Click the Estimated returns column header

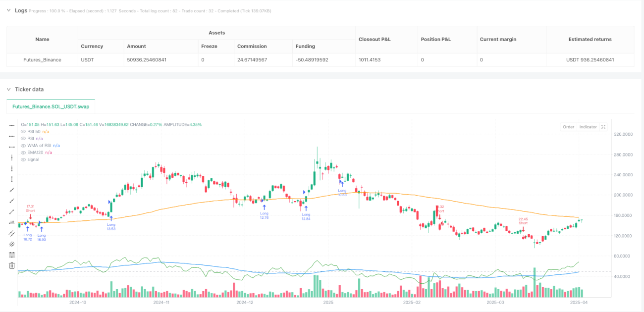pos(590,39)
